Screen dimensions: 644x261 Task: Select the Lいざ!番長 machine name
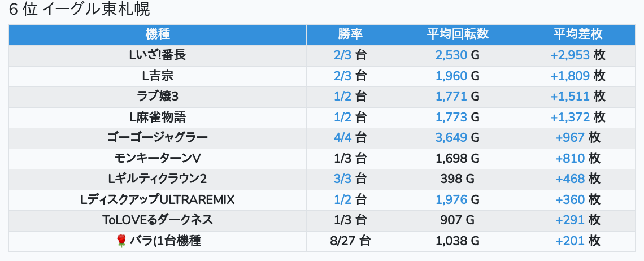[158, 55]
